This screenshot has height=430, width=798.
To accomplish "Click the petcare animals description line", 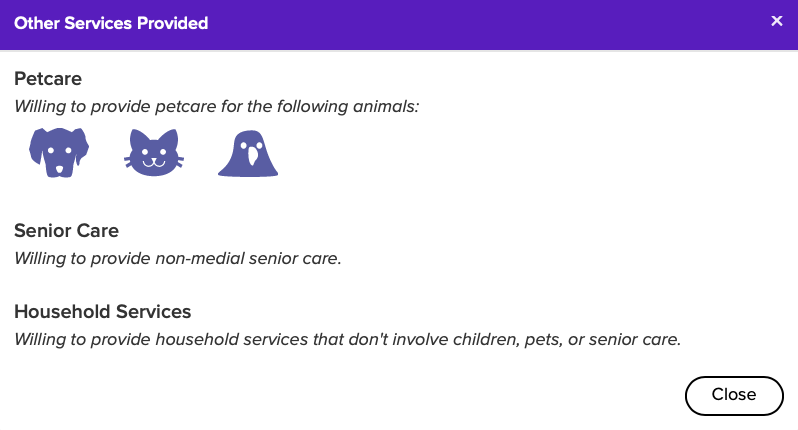I will [217, 106].
